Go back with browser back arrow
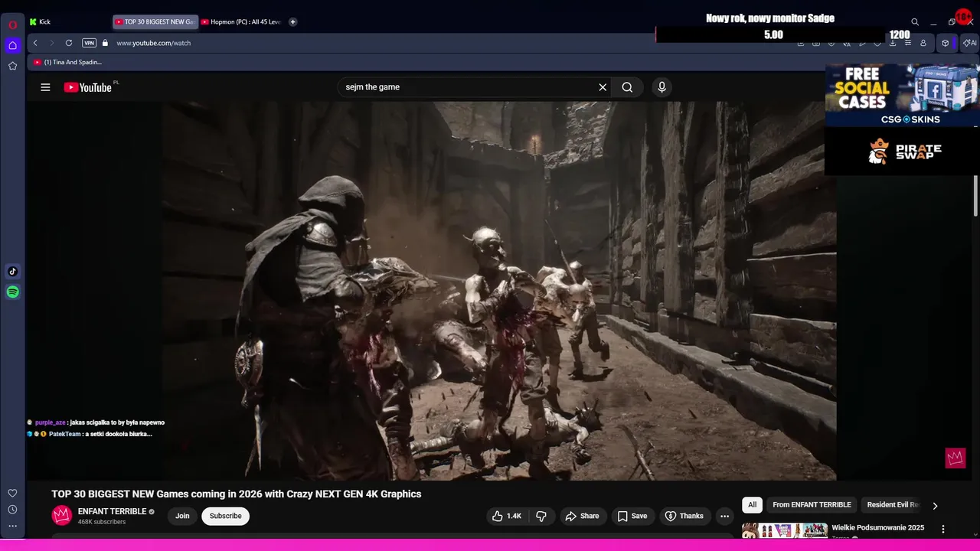980x551 pixels. pos(35,43)
